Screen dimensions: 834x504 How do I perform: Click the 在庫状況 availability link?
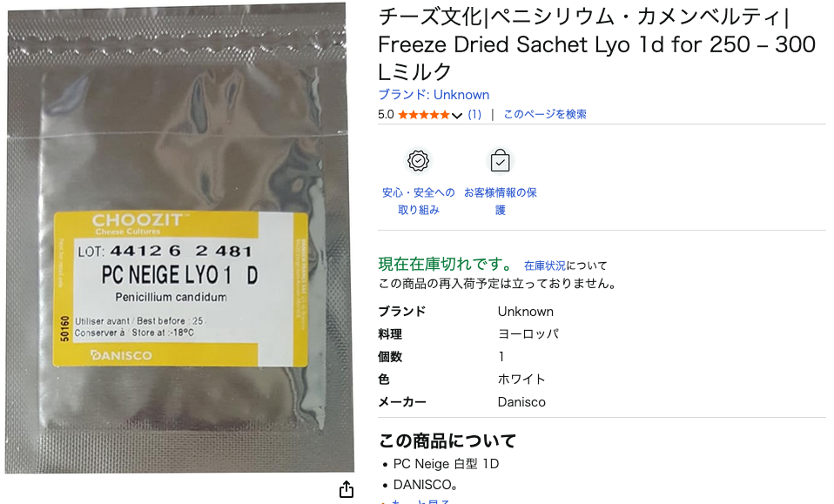pyautogui.click(x=545, y=265)
